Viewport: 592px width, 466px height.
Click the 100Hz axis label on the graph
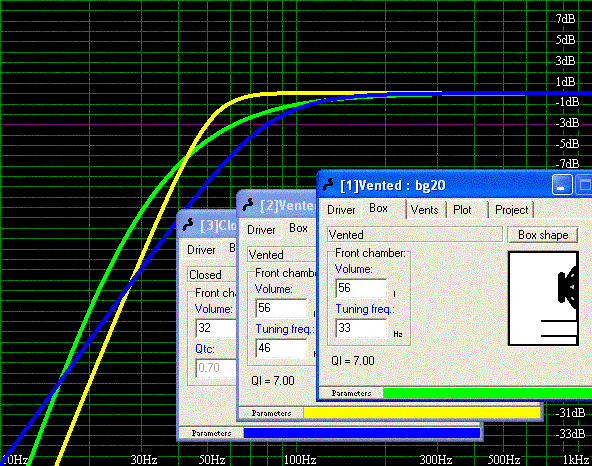300,460
